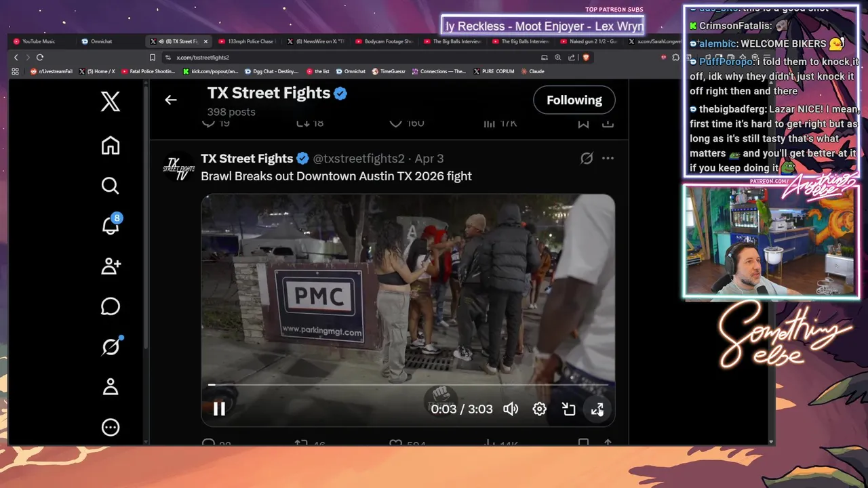Enable picture-in-picture for the video

tap(568, 409)
